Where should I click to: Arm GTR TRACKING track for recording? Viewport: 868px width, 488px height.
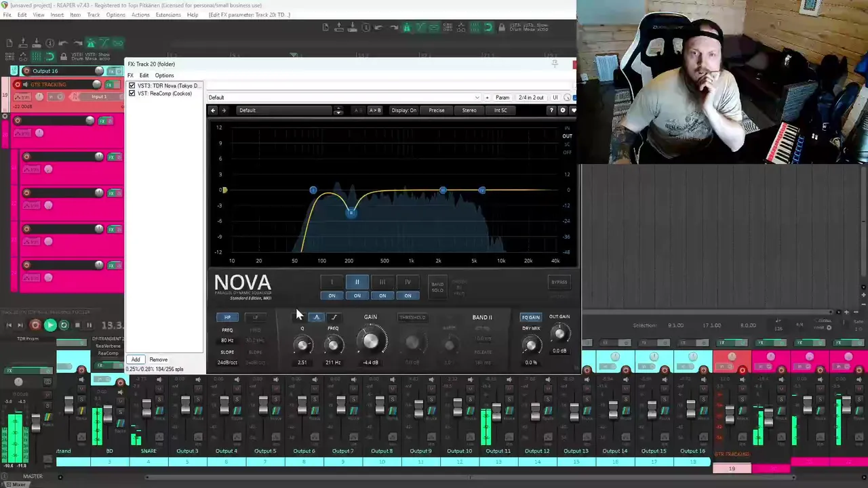[x=18, y=84]
